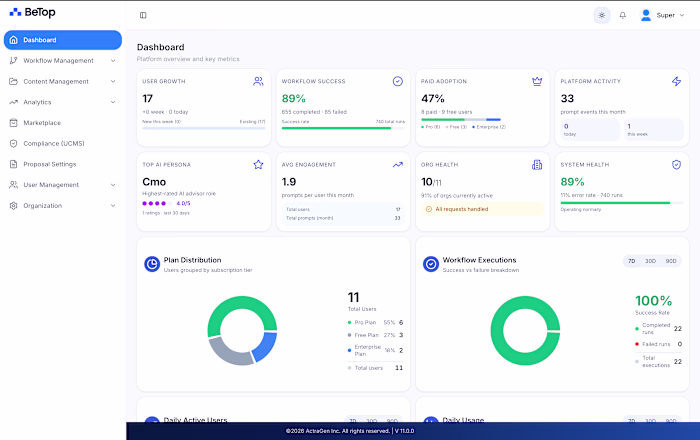Click the Avg Engagement trending-up icon
This screenshot has width=700, height=440.
(x=397, y=165)
